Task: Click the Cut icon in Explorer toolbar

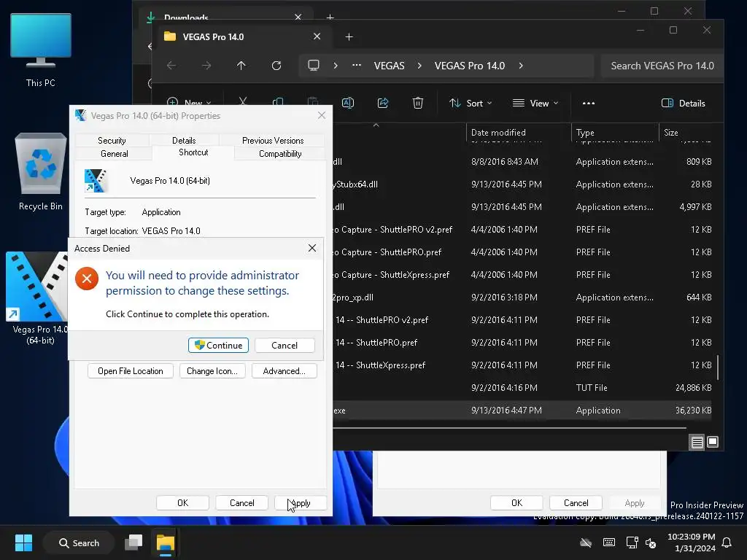Action: tap(243, 102)
